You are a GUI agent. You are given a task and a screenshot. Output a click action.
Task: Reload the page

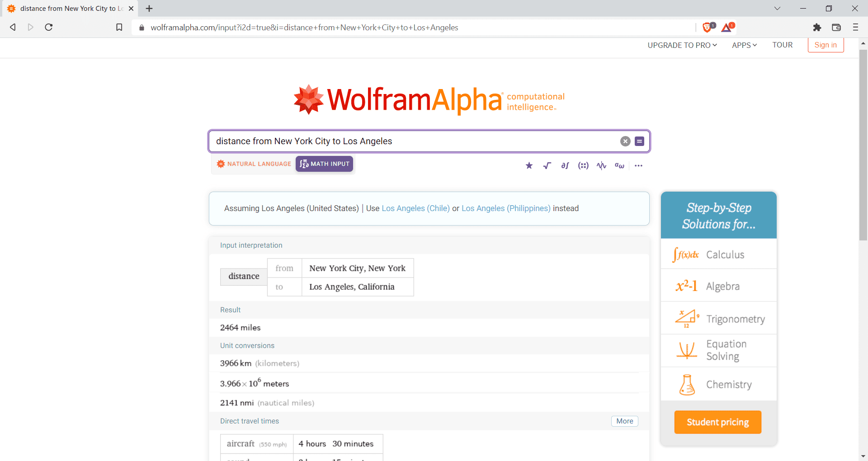(x=49, y=27)
